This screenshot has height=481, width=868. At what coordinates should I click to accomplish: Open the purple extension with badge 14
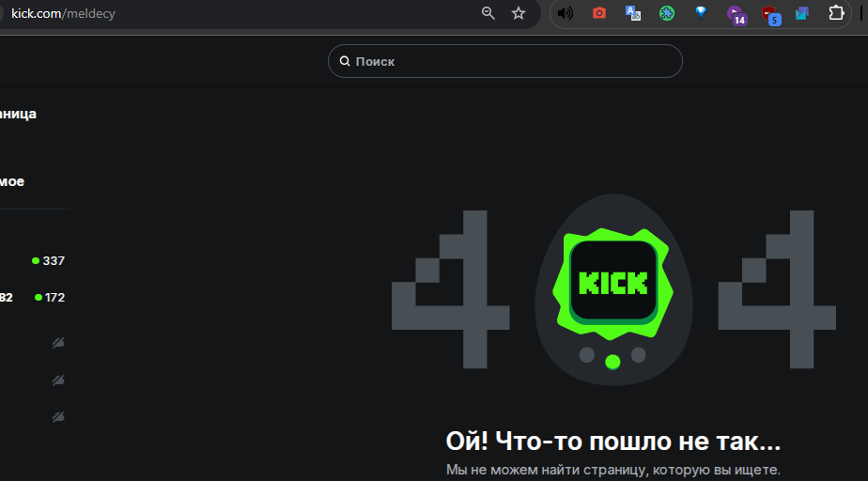coord(736,15)
